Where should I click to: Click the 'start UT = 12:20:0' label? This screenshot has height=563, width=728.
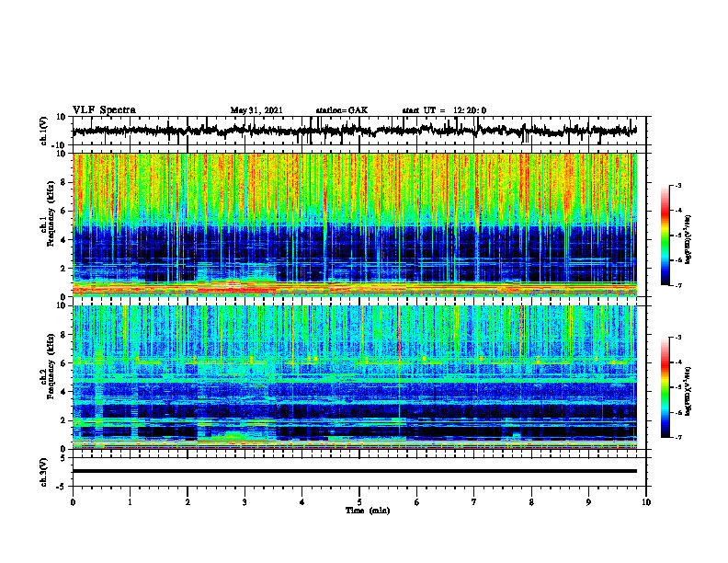point(444,110)
